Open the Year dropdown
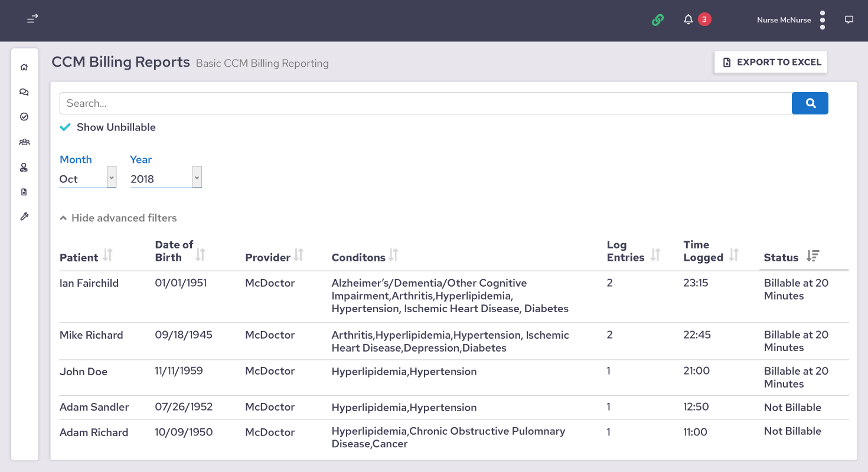The image size is (868, 472). [166, 179]
